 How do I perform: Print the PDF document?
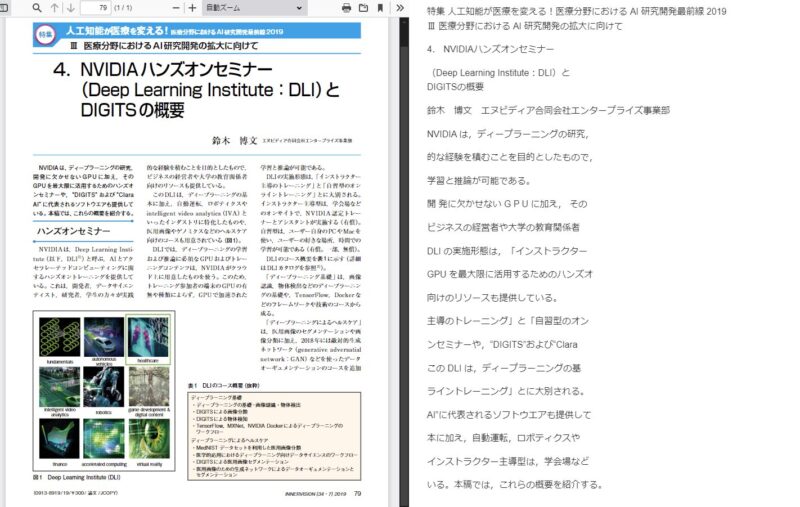point(346,8)
